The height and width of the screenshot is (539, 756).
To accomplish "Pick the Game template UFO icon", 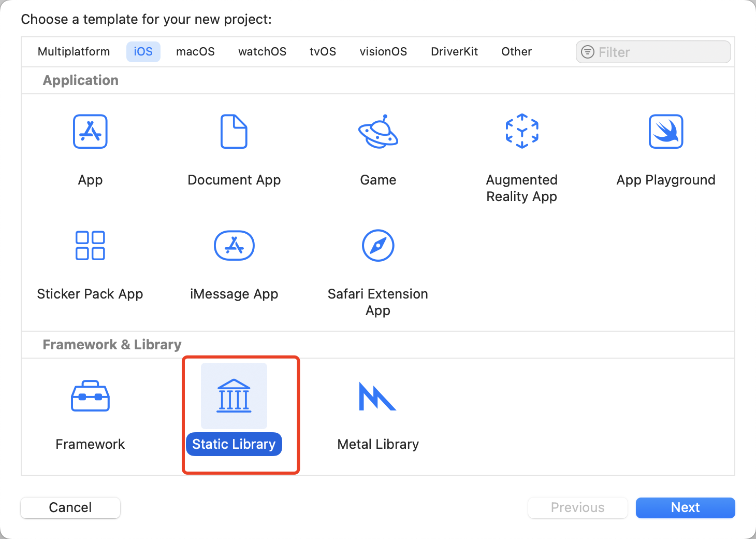I will 378,132.
